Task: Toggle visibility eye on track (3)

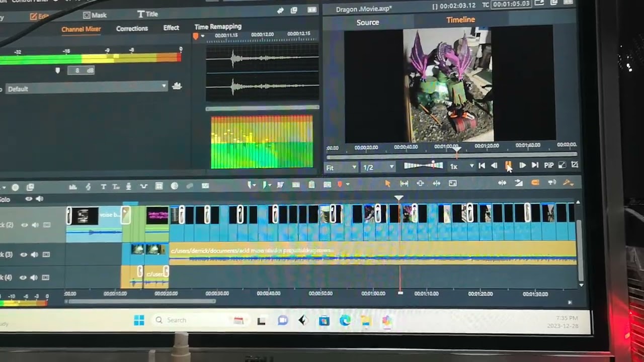Action: tap(24, 255)
